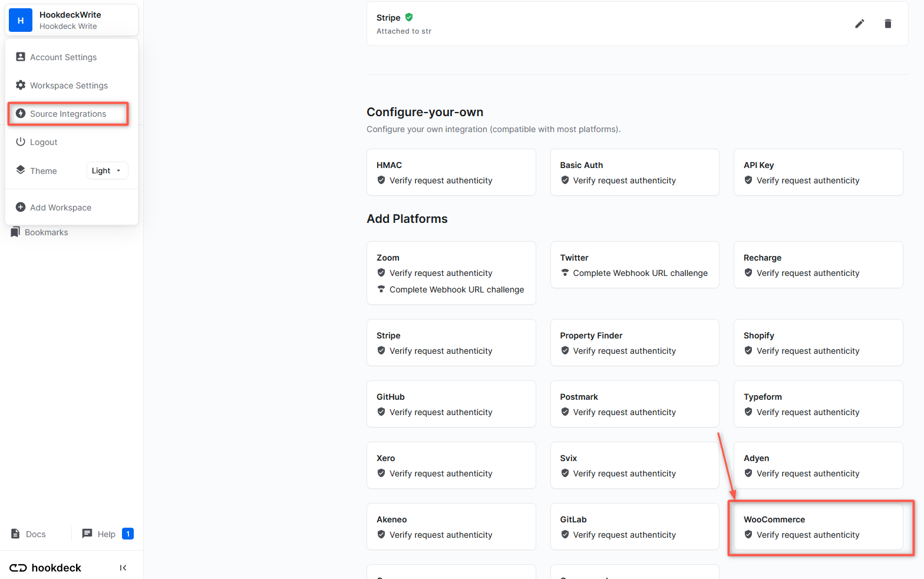The width and height of the screenshot is (924, 579).
Task: Click the shield icon on the API Key card
Action: click(748, 180)
